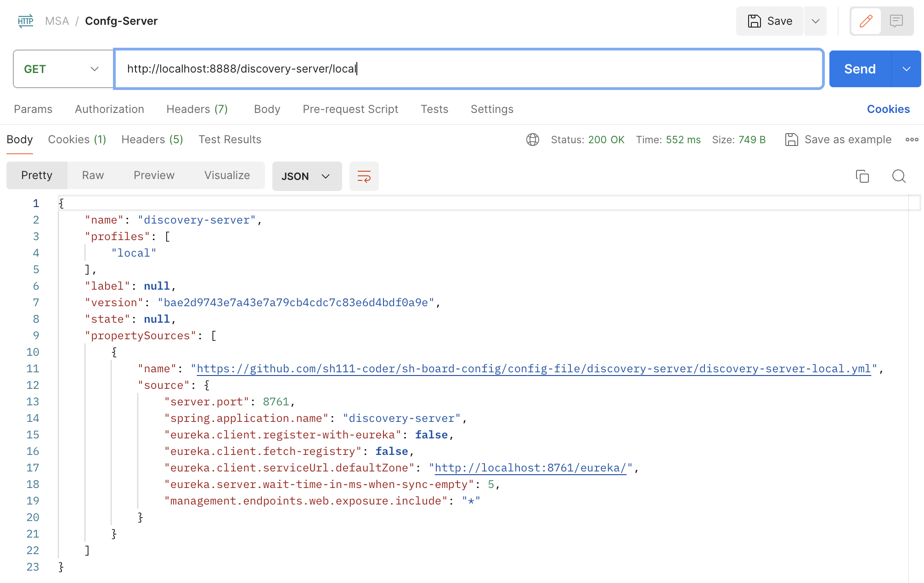
Task: Open the comments panel icon
Action: (896, 21)
